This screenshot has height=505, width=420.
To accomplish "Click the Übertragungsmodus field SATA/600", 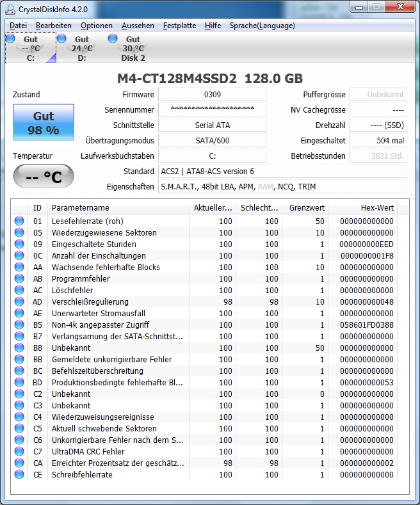I will pos(213,140).
